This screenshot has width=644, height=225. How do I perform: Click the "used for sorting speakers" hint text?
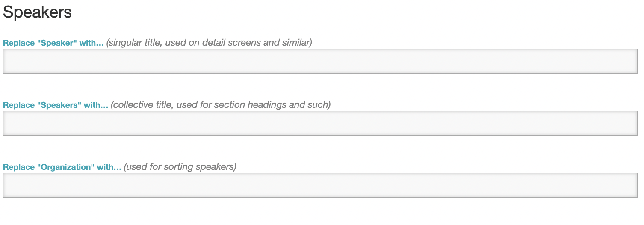click(x=180, y=167)
